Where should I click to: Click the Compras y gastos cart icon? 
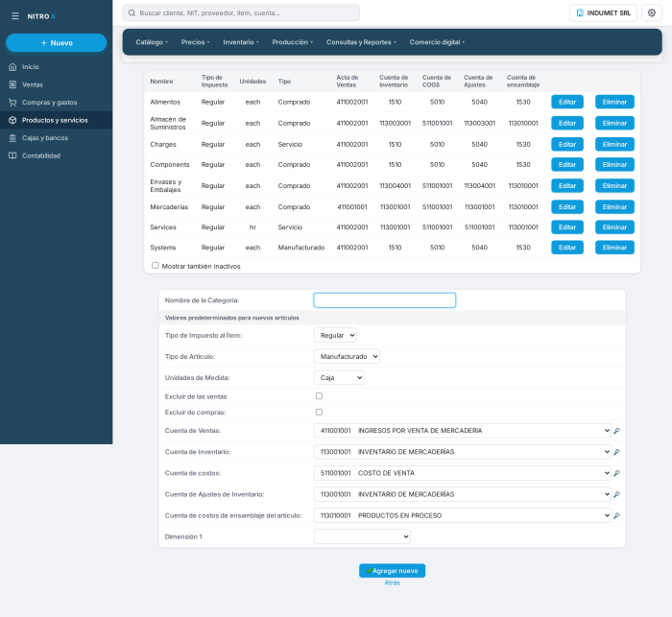(12, 103)
